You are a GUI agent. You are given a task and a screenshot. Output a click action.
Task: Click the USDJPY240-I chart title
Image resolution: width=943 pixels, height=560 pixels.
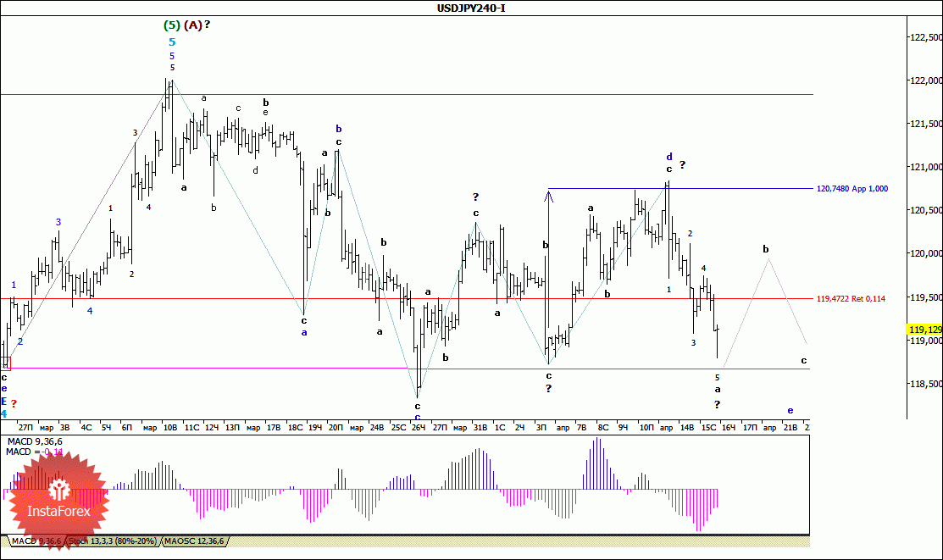[471, 8]
